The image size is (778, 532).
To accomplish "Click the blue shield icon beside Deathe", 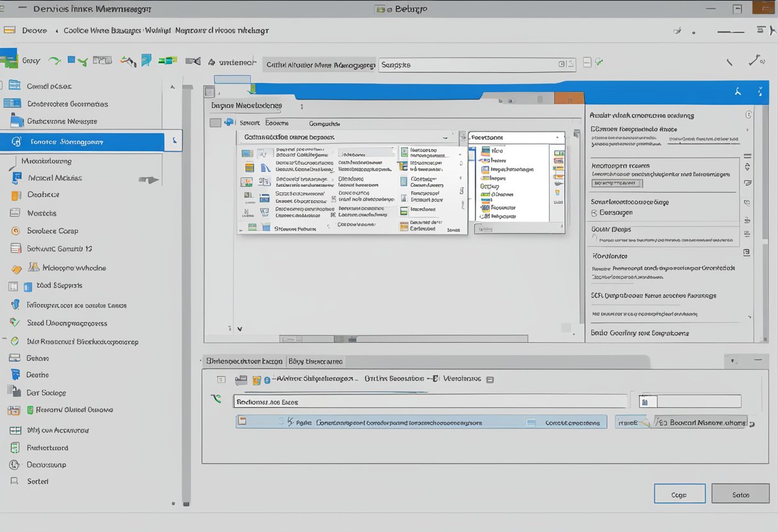I will pyautogui.click(x=15, y=375).
